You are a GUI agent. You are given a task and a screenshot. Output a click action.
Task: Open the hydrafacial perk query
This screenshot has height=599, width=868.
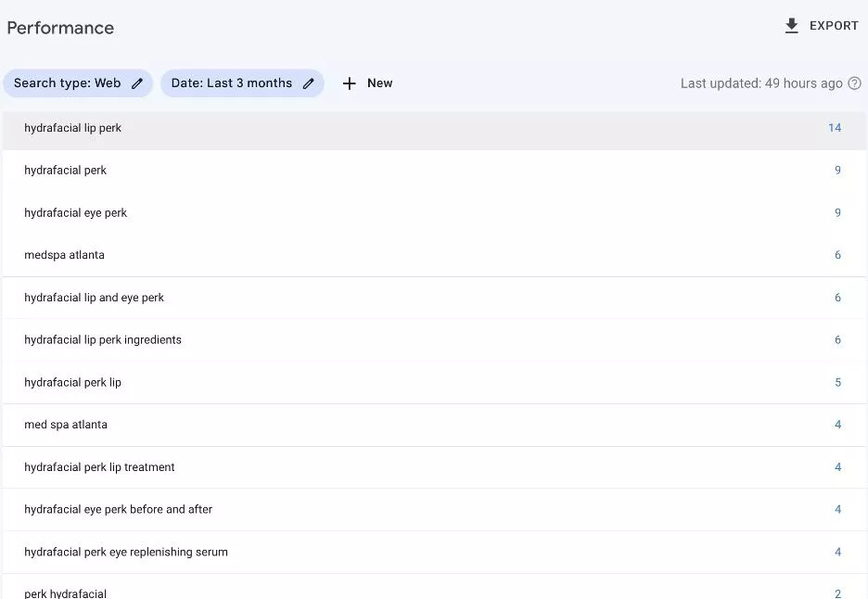[x=66, y=171]
